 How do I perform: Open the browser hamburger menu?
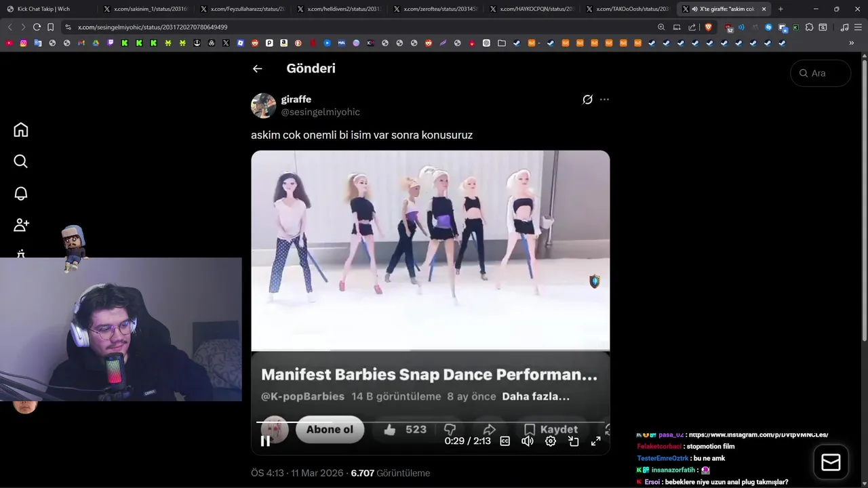858,27
